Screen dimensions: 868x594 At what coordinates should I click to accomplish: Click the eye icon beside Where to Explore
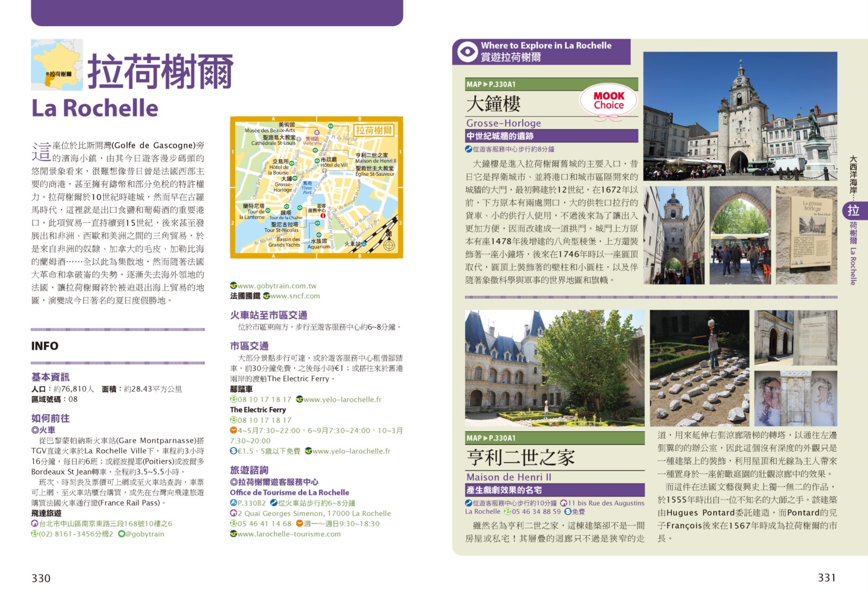pos(467,52)
